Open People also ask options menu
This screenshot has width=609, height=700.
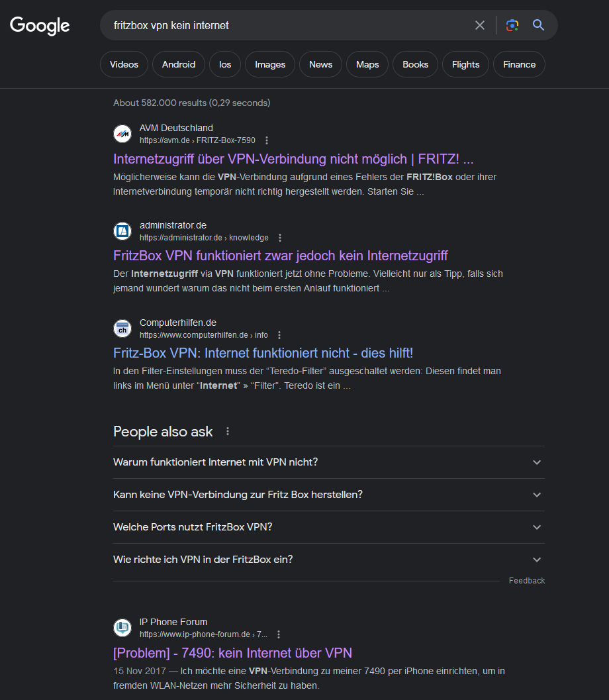[228, 431]
